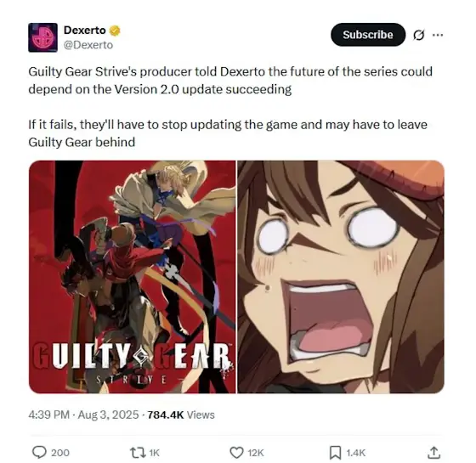Open the Dexerto display name link
Screen dimensions: 476x463
point(85,31)
